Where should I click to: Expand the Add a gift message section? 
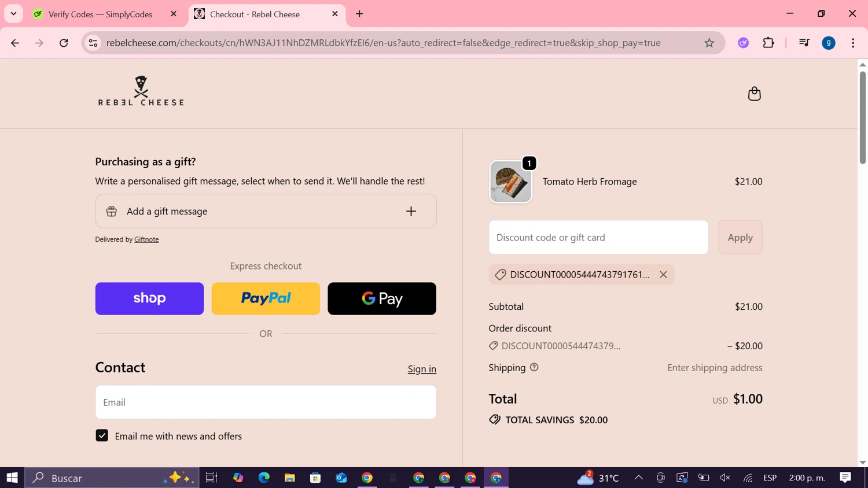click(266, 211)
